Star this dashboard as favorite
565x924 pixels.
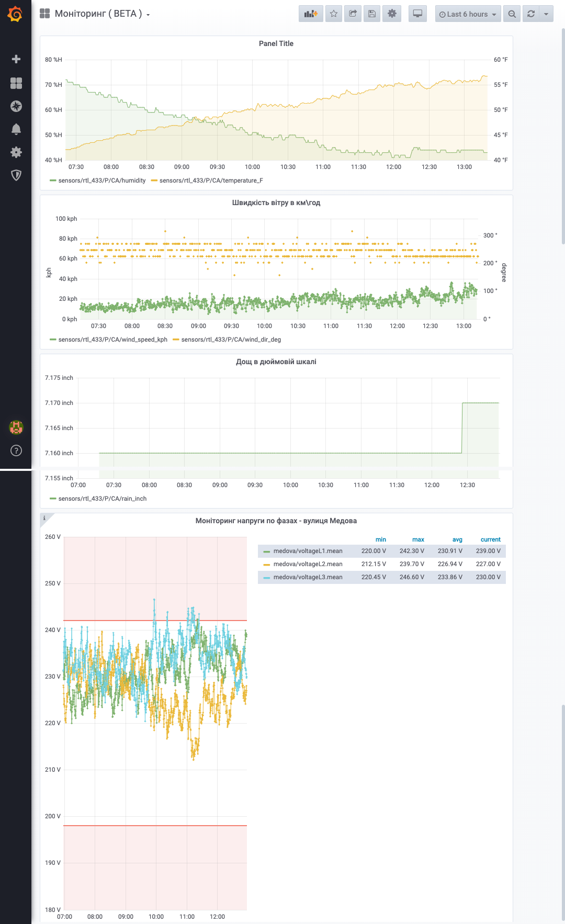click(x=334, y=14)
